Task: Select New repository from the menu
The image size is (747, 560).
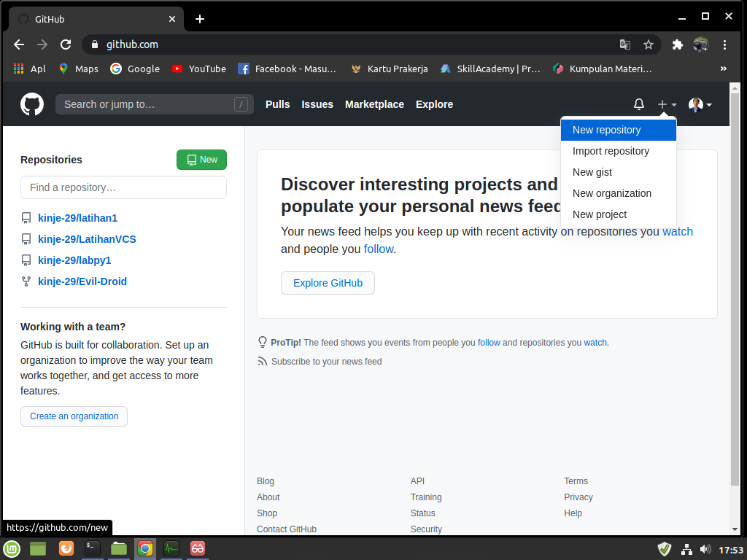Action: click(x=619, y=130)
